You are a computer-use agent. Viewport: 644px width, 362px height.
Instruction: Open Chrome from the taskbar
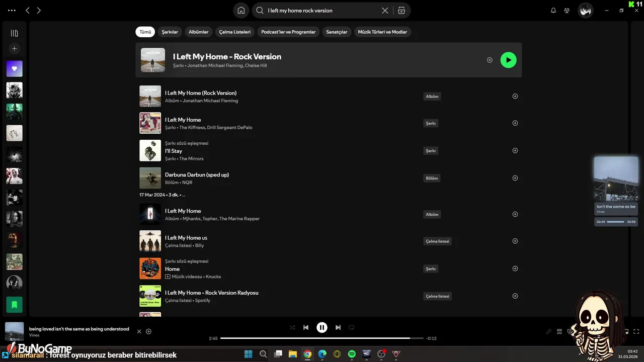click(x=307, y=354)
